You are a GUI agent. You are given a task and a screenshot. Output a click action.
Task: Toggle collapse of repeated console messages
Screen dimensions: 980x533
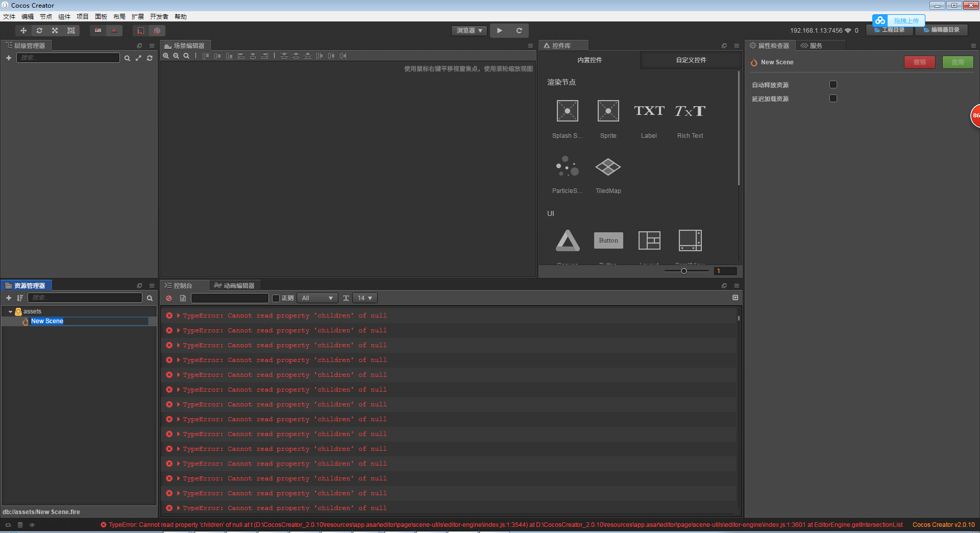point(736,298)
